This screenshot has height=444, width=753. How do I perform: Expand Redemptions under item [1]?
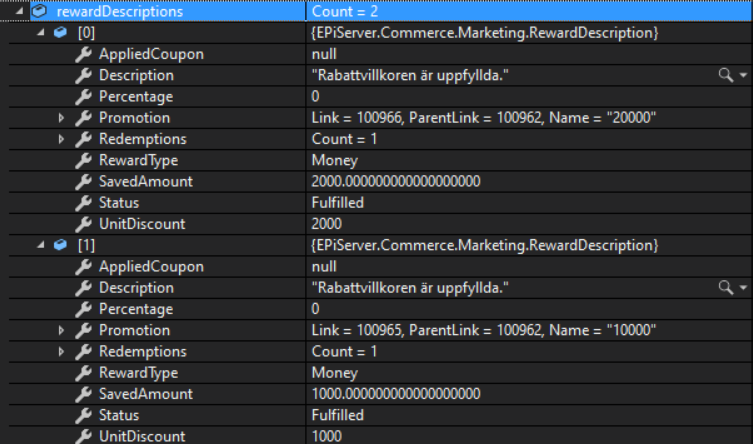(x=62, y=352)
